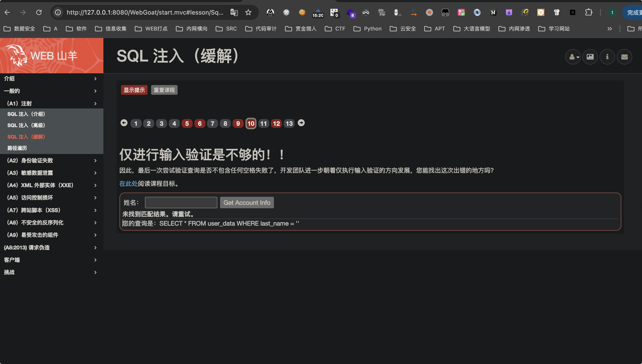Click the orange record-dot extension icon
The image size is (642, 364).
(x=429, y=12)
